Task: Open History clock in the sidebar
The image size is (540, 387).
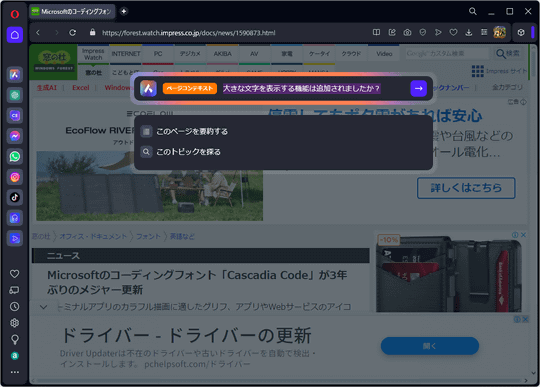Action: (x=14, y=306)
